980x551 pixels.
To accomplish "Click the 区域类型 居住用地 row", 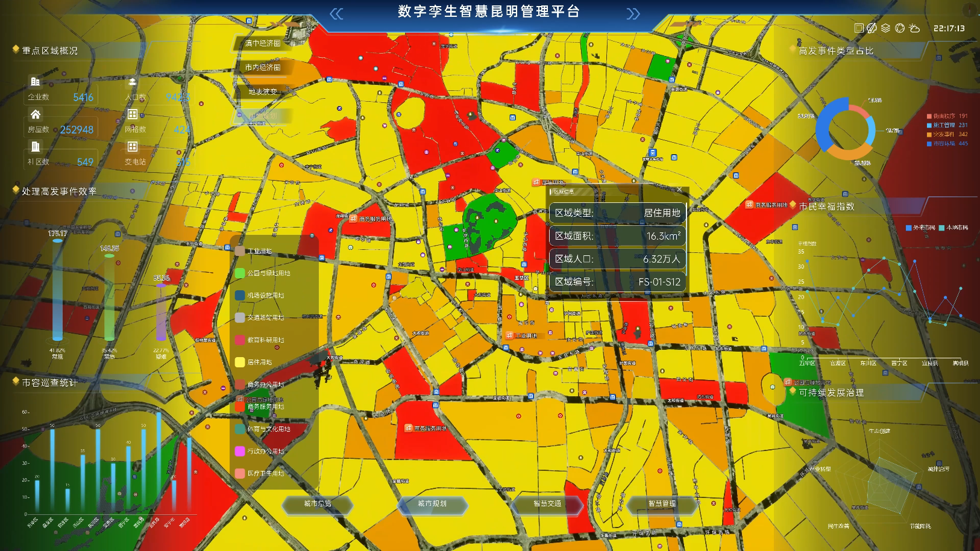I will click(x=618, y=213).
